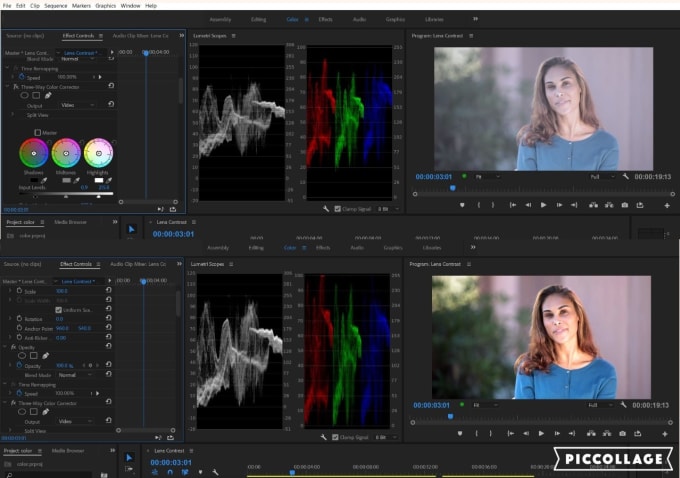Image resolution: width=680 pixels, height=478 pixels.
Task: Add marker in the top Program monitor
Action: 462,205
